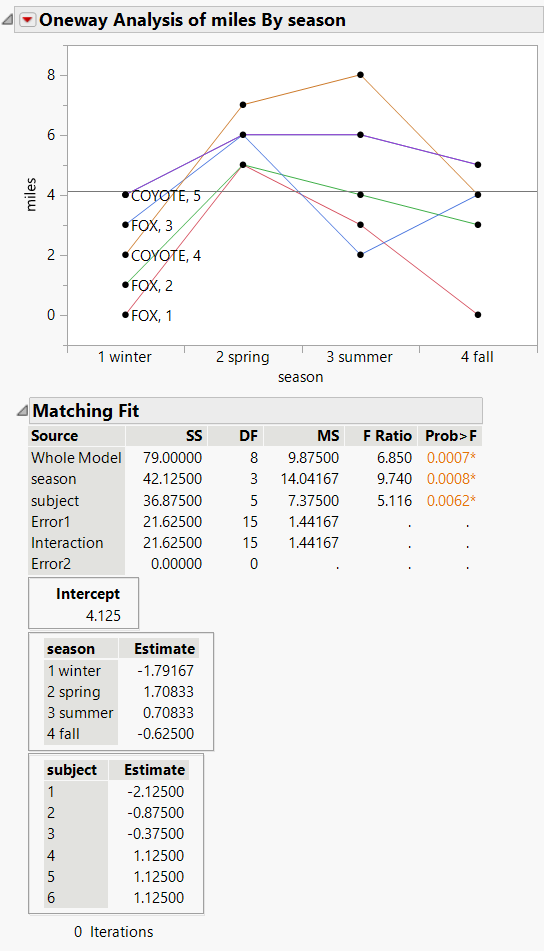
Task: Click subject 2 estimate -0.87500
Action: pyautogui.click(x=155, y=813)
